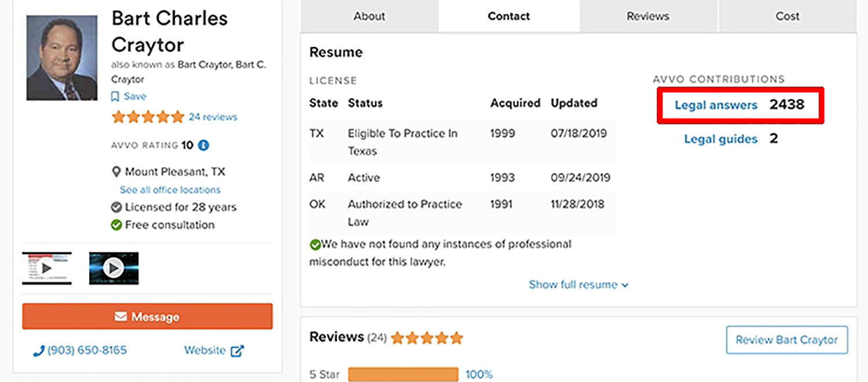Image resolution: width=868 pixels, height=382 pixels.
Task: Open the About tab
Action: click(369, 16)
